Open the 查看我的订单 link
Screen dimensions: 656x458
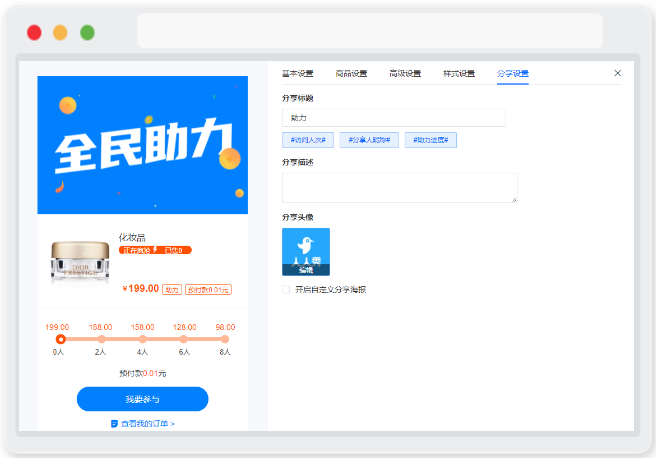[148, 424]
